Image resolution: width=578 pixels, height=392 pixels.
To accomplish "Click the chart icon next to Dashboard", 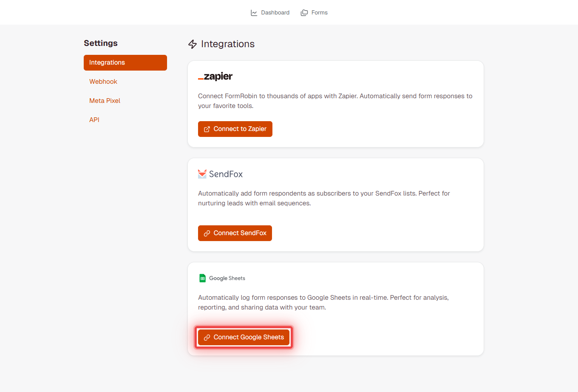I will [254, 12].
